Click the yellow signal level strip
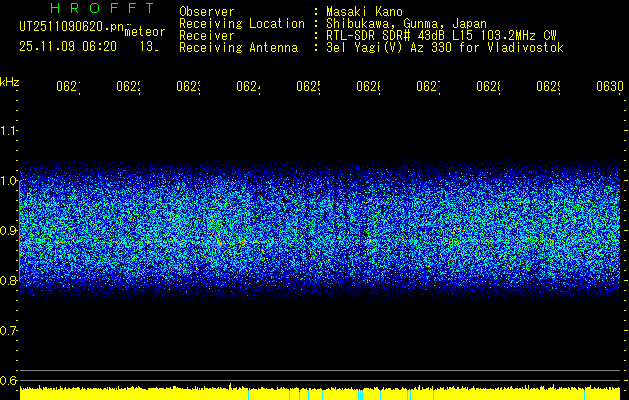629x400 pixels. (320, 393)
